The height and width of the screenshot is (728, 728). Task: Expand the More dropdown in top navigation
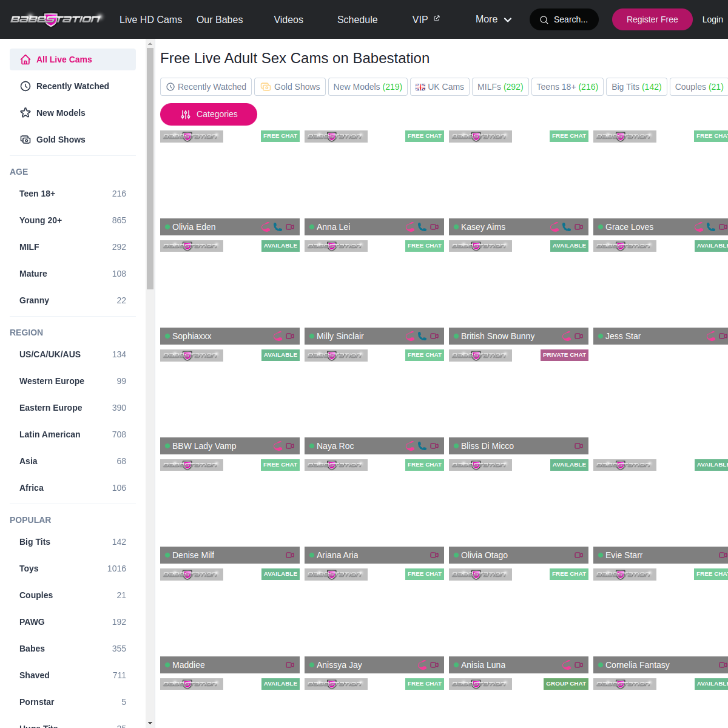493,19
